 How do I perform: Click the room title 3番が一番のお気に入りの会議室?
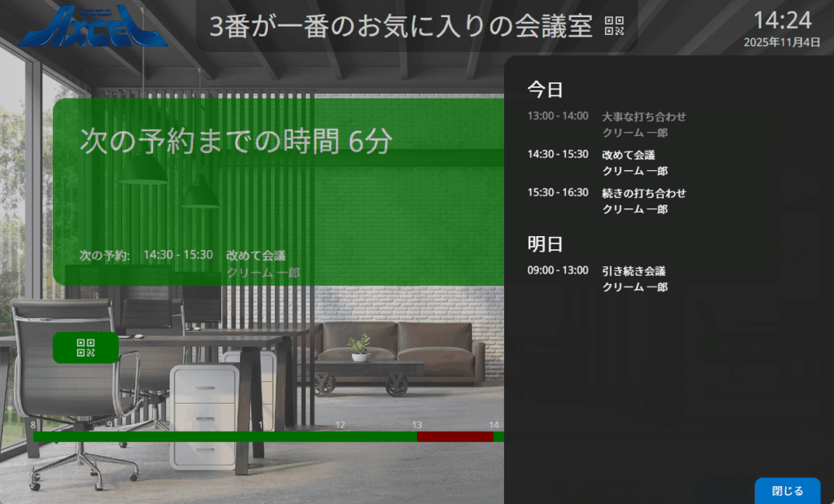[x=401, y=26]
